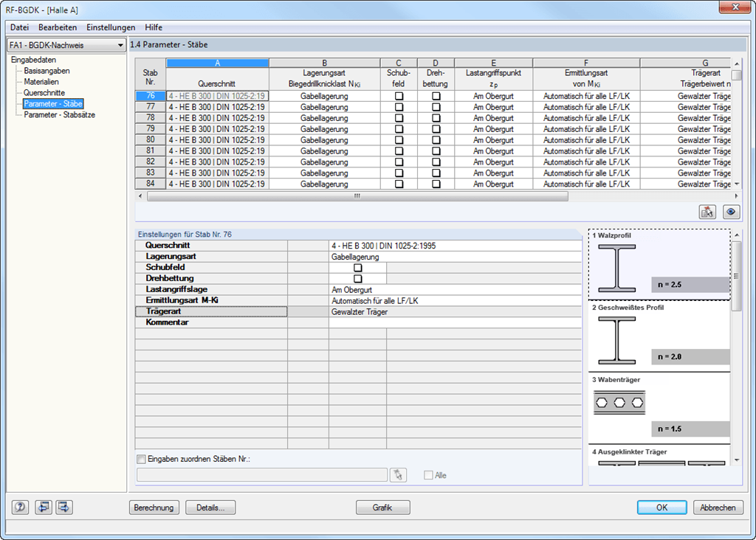756x540 pixels.
Task: Click the next-mask navigation arrow icon
Action: pos(64,507)
